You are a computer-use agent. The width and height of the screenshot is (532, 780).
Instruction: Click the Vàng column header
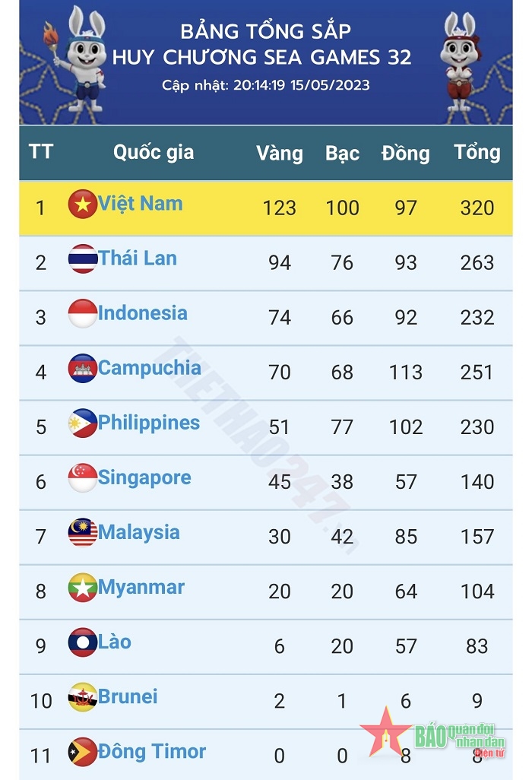pos(280,153)
